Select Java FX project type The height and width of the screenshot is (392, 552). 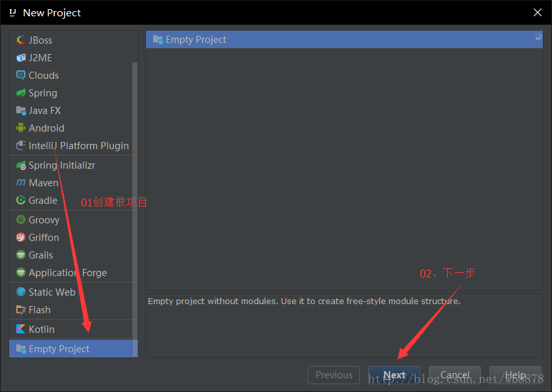[71, 111]
